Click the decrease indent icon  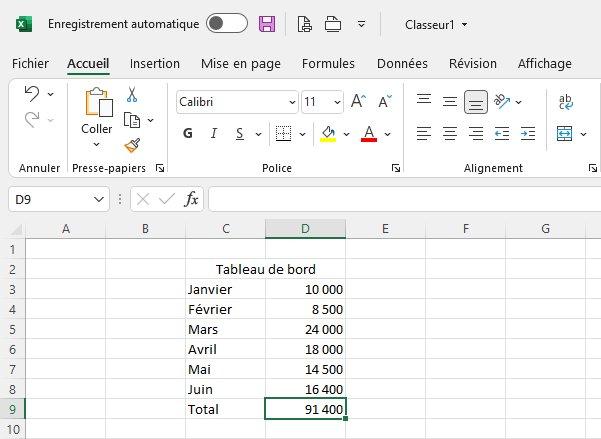coord(502,133)
